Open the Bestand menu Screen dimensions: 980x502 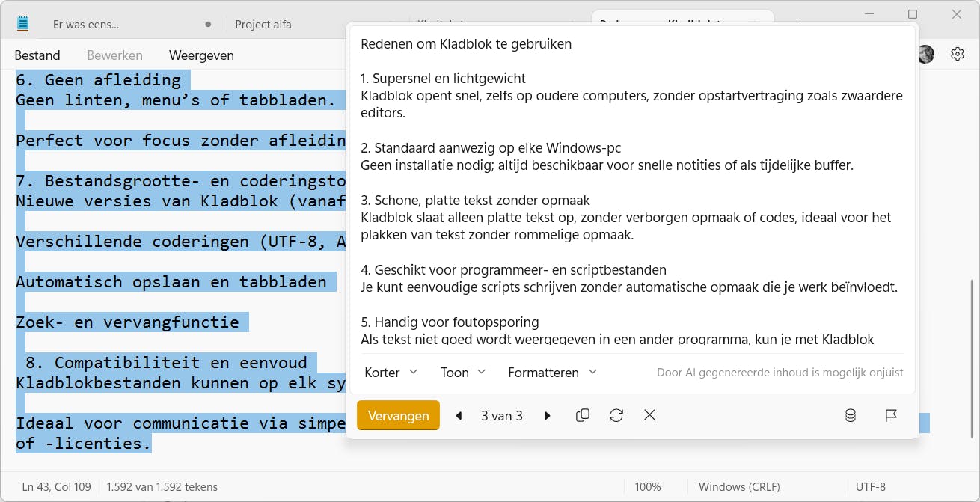pyautogui.click(x=37, y=55)
